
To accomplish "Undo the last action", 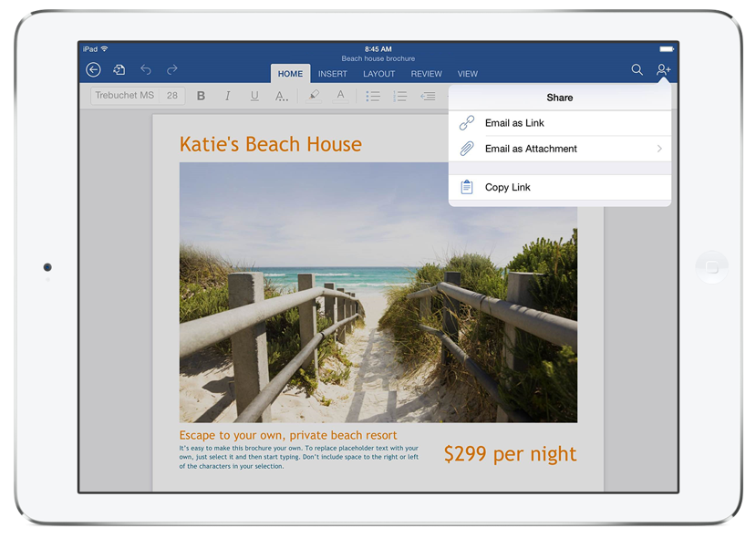I will coord(146,70).
